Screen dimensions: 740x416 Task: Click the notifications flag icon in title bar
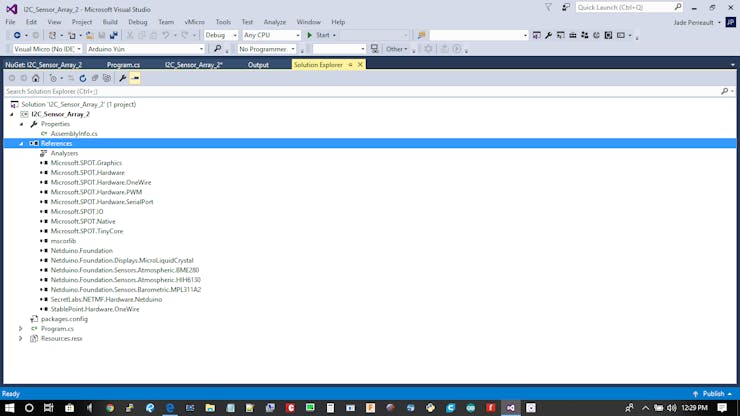coord(548,8)
